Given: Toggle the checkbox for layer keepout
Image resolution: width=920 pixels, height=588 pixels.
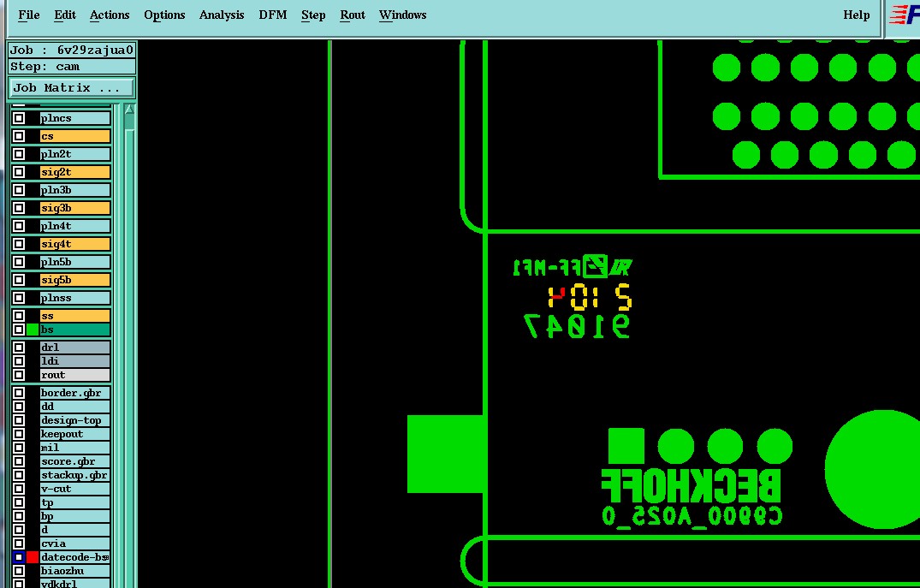Looking at the screenshot, I should click(19, 434).
